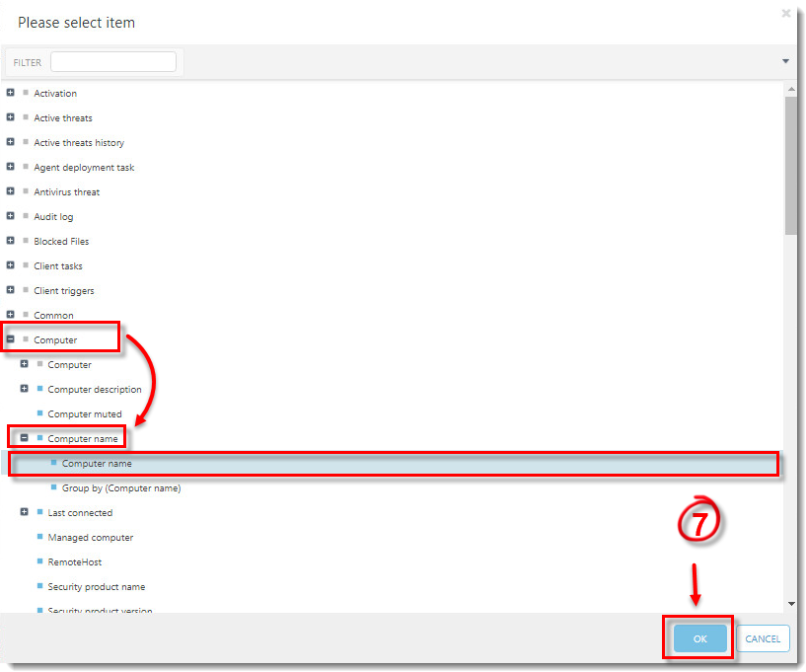Select the Audit log item
The image size is (806, 672).
pyautogui.click(x=53, y=216)
